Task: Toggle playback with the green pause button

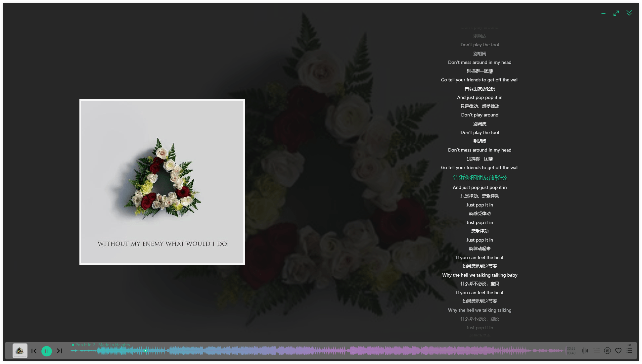Action: (x=47, y=351)
